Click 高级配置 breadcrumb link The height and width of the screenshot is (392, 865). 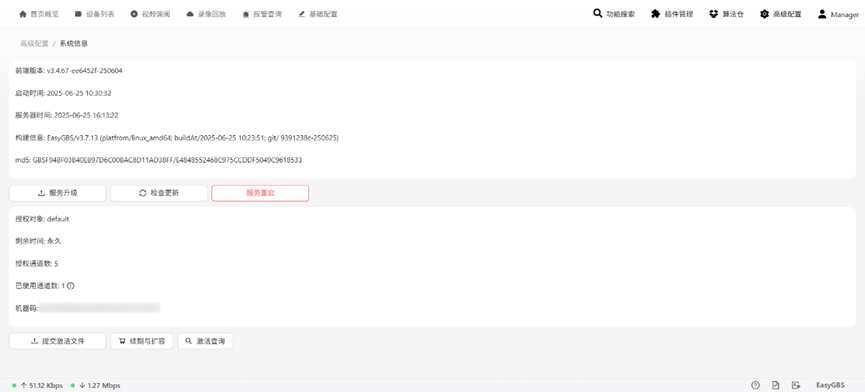click(34, 44)
